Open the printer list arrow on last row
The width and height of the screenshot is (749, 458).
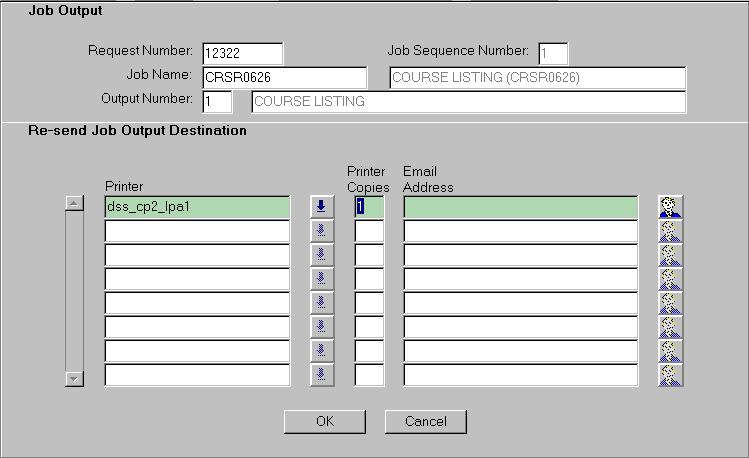321,375
